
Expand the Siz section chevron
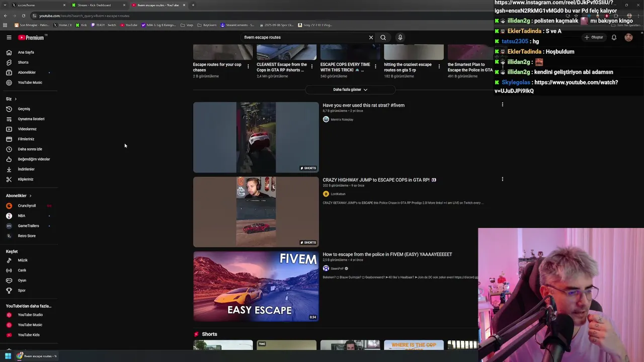coord(16,99)
